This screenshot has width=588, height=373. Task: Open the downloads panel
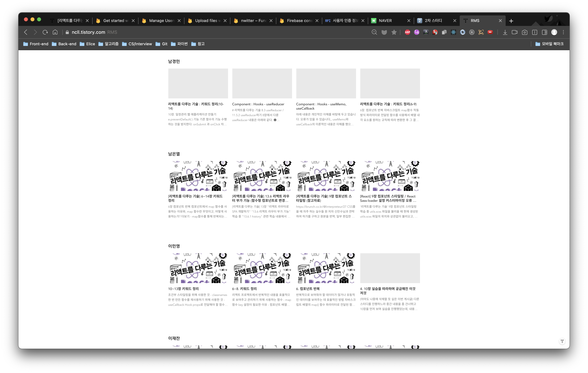click(505, 32)
